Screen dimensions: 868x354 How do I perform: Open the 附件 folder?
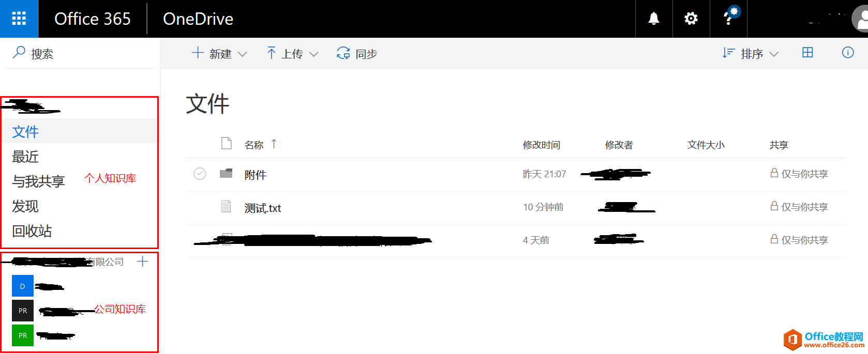coord(256,175)
